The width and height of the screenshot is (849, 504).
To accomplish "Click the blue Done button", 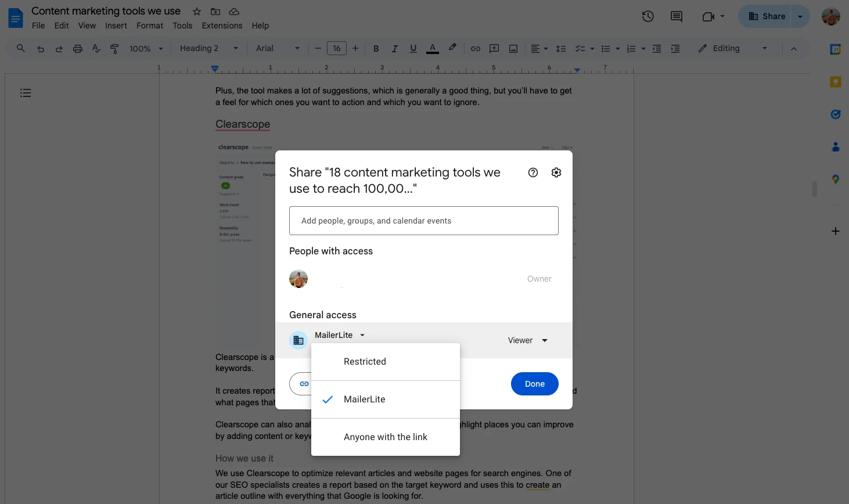I will 534,384.
